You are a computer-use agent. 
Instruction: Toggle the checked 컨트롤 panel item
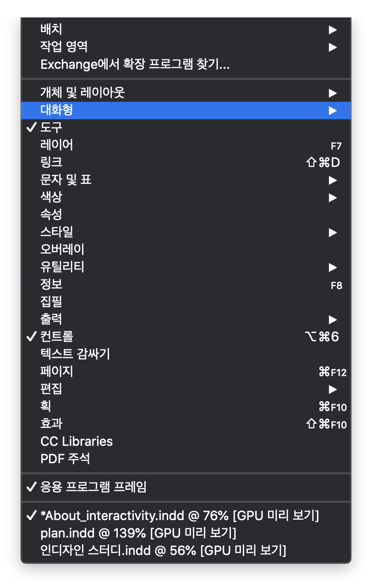[186, 337]
